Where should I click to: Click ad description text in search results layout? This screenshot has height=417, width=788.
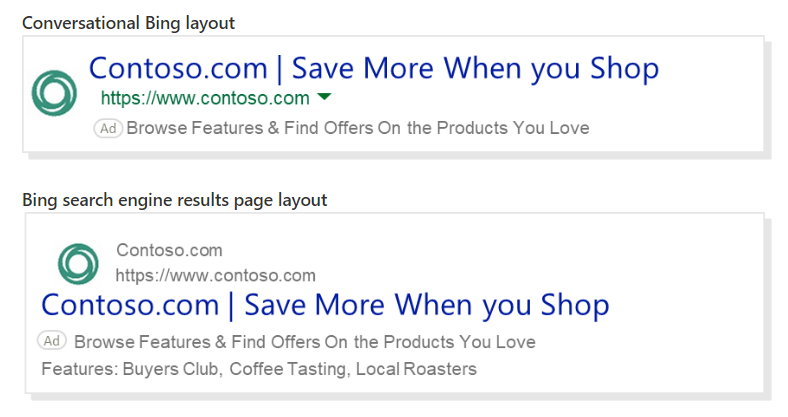click(305, 342)
